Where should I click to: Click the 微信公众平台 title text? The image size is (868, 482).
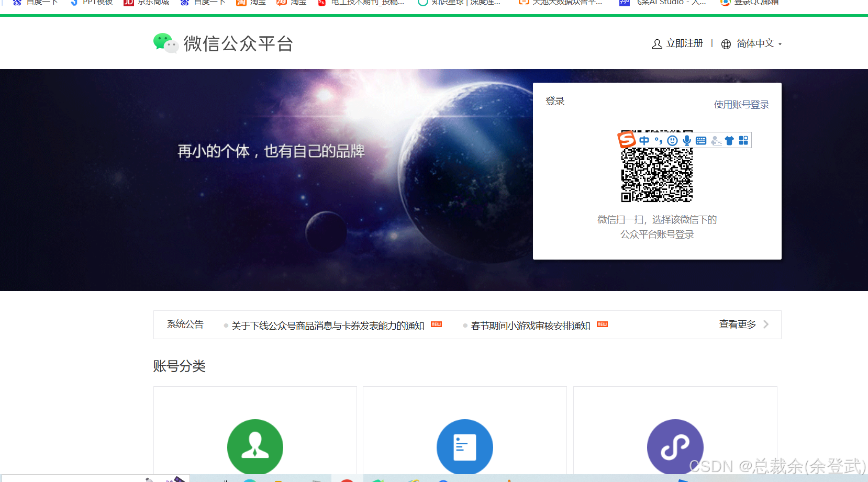click(x=238, y=43)
